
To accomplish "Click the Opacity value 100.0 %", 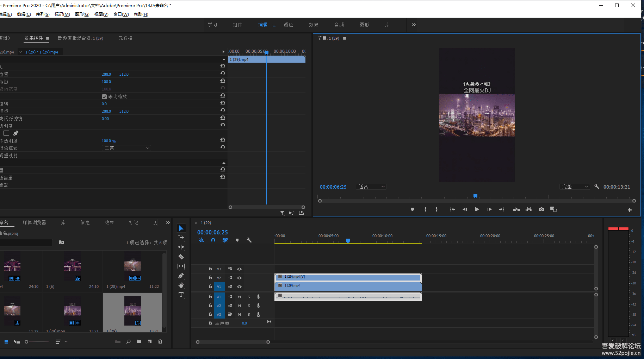I will click(x=109, y=141).
